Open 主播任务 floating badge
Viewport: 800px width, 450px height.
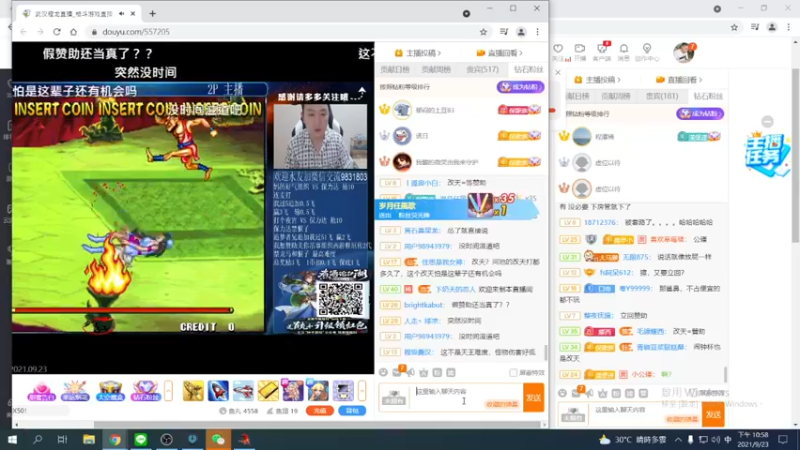766,155
